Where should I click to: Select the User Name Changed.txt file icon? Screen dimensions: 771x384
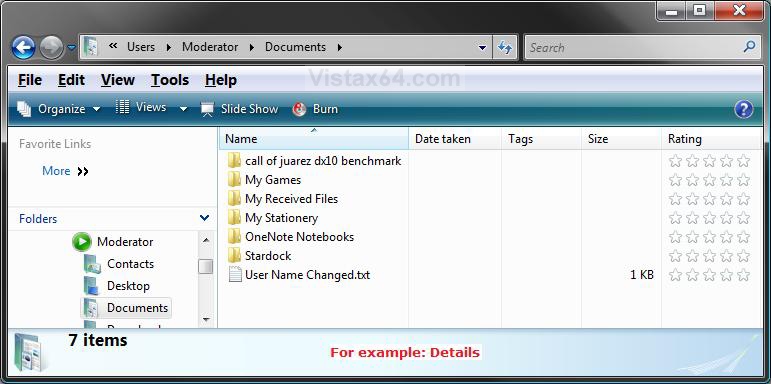(235, 274)
